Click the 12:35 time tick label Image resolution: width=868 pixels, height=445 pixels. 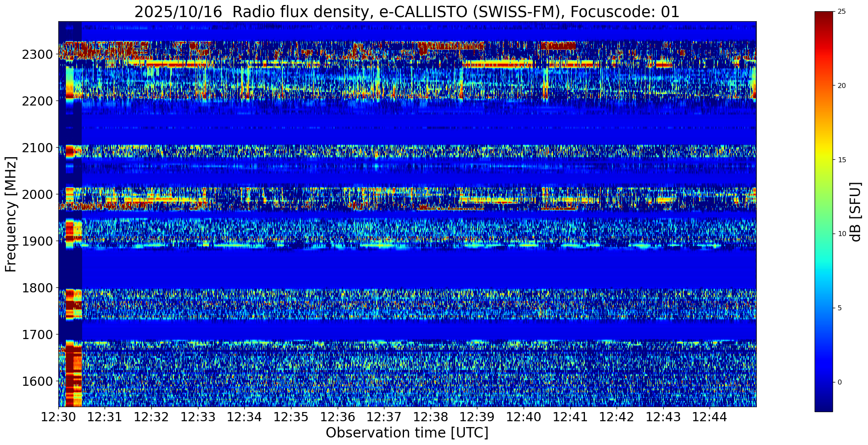tap(291, 417)
